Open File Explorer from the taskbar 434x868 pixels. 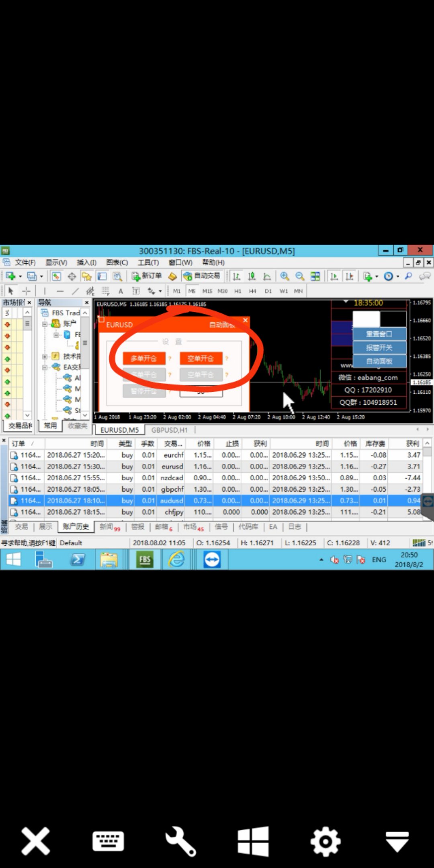point(109,559)
